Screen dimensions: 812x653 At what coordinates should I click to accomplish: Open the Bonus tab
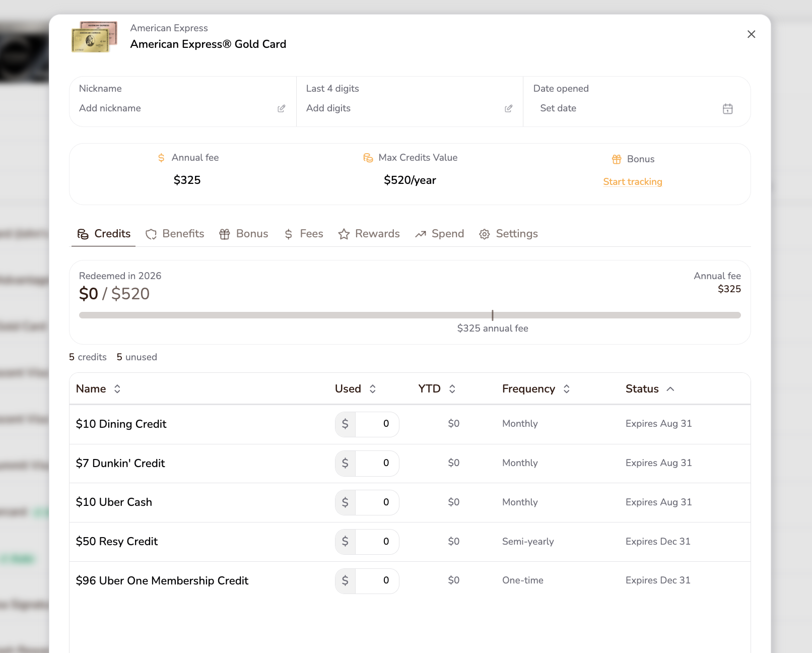[244, 234]
